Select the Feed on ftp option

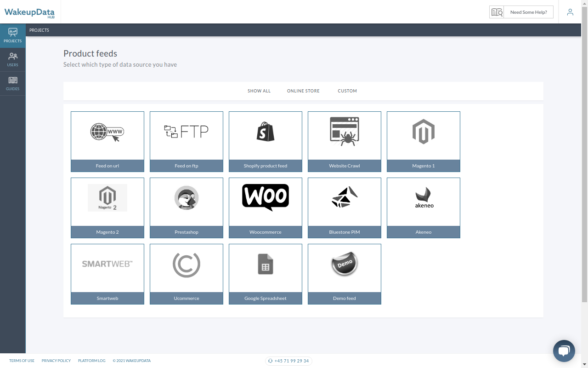(186, 141)
